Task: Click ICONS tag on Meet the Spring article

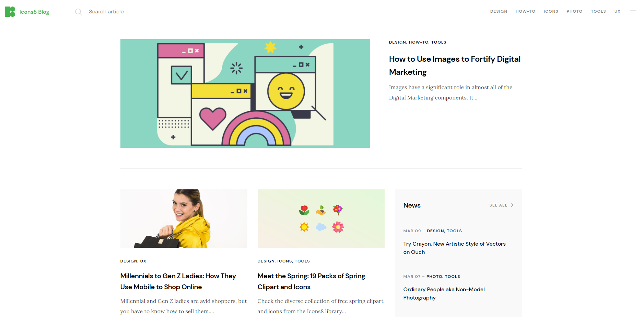Action: (285, 261)
